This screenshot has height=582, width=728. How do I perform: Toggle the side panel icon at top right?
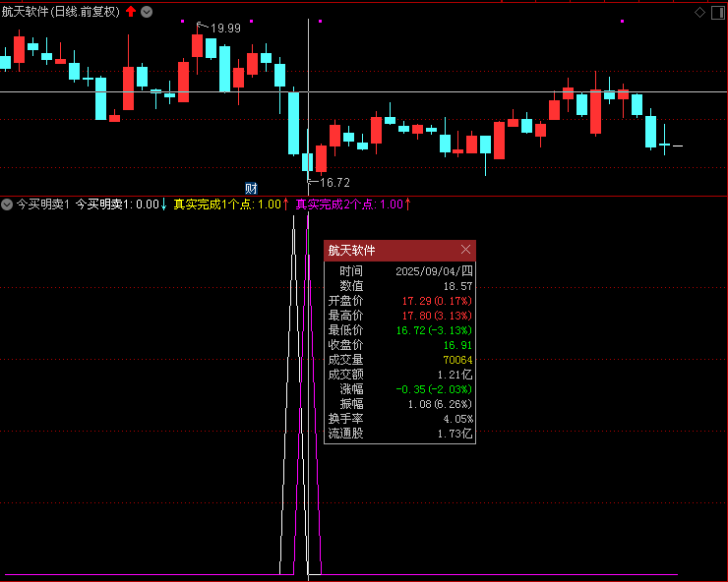click(x=718, y=13)
